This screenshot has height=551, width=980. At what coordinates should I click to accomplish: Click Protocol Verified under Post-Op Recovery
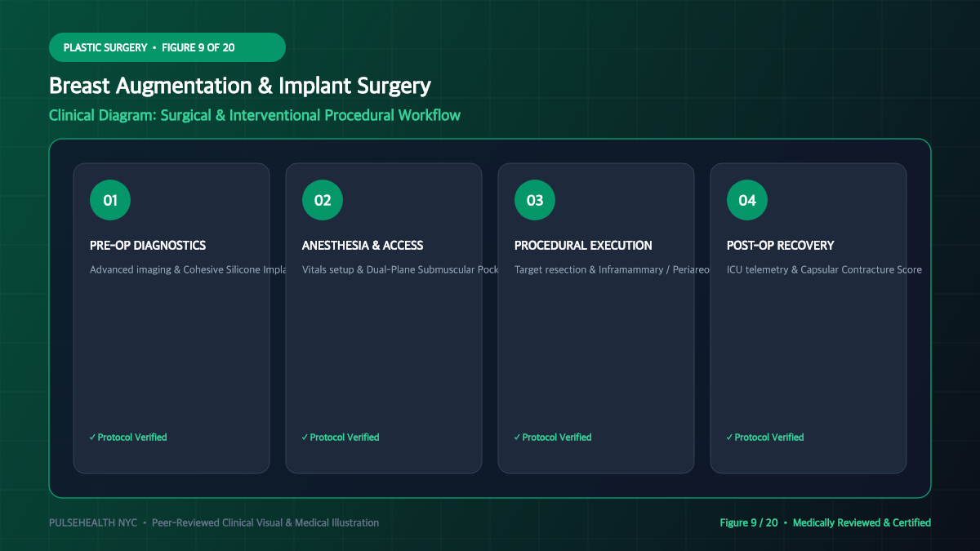tap(765, 438)
